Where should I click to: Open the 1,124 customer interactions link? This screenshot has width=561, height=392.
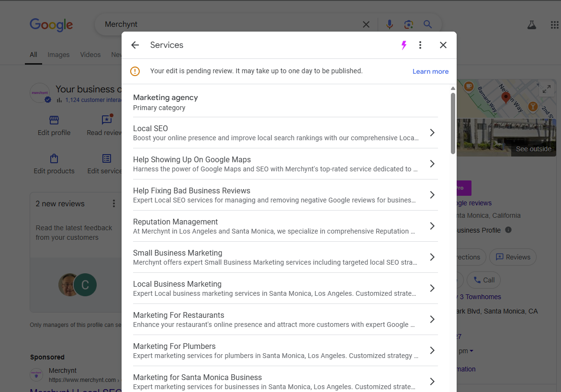click(93, 100)
